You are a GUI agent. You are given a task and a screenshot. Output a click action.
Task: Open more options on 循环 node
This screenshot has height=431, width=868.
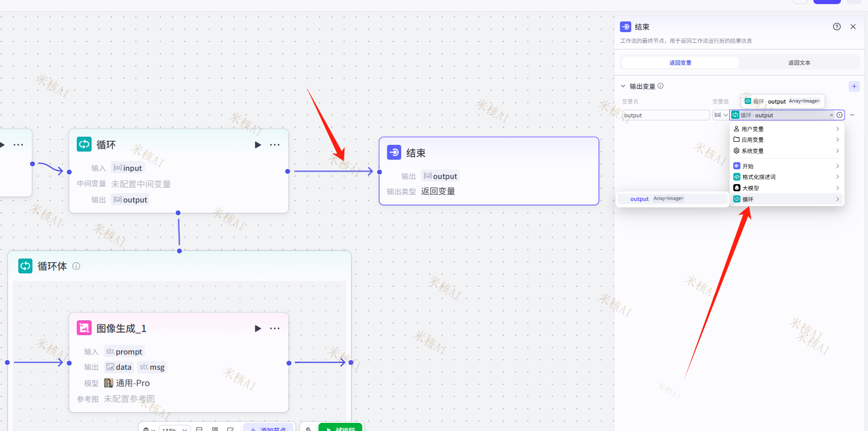[x=275, y=145]
